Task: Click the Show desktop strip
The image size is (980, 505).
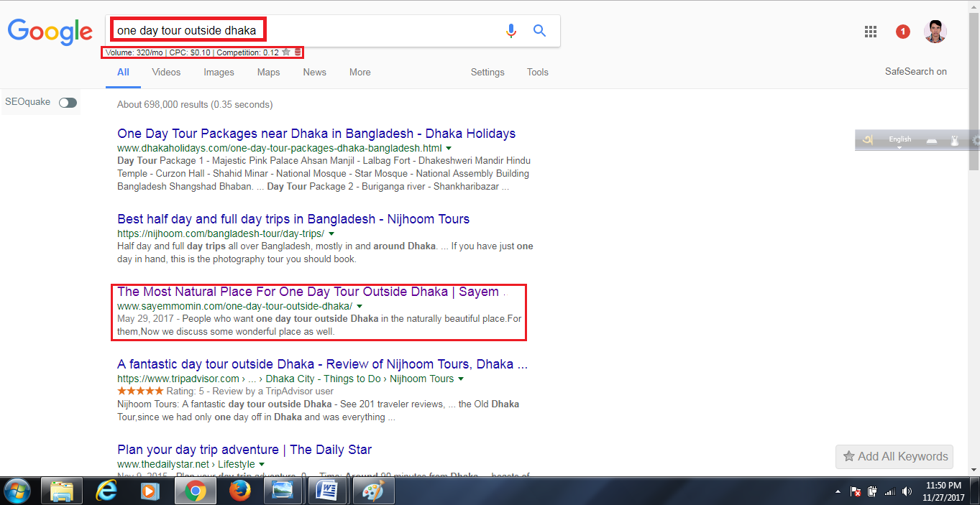Action: 974,491
